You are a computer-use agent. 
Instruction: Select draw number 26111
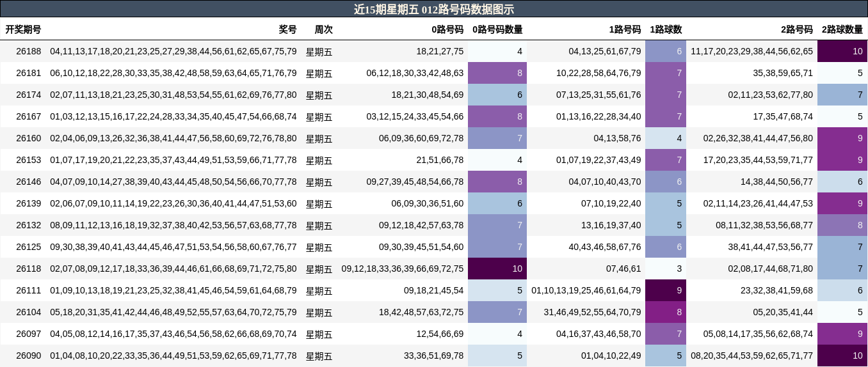pyautogui.click(x=29, y=290)
